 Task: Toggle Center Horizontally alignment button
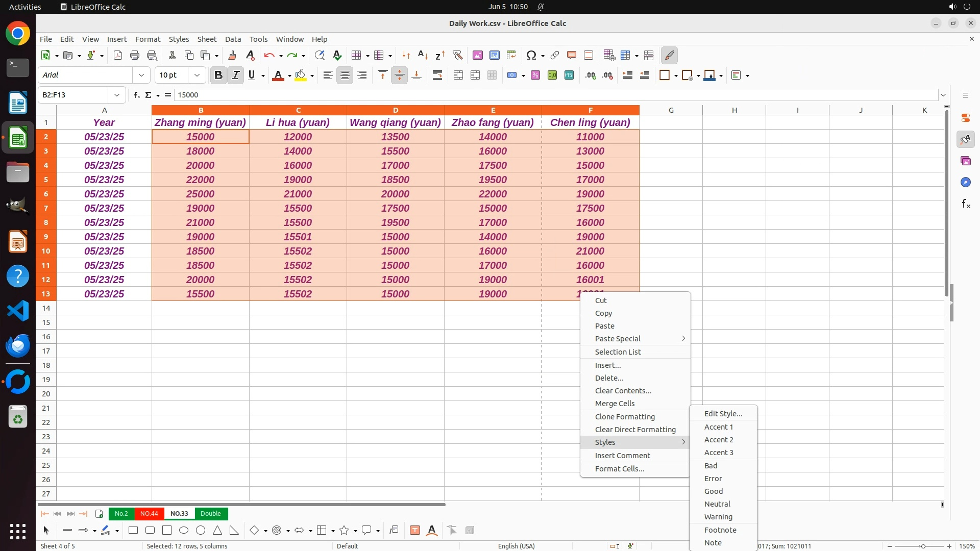[x=345, y=76]
